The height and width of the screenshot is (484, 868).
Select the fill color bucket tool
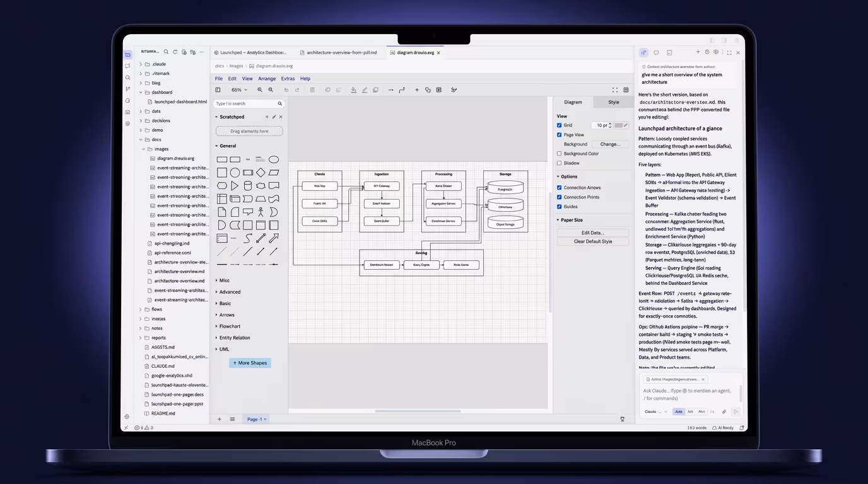(353, 90)
